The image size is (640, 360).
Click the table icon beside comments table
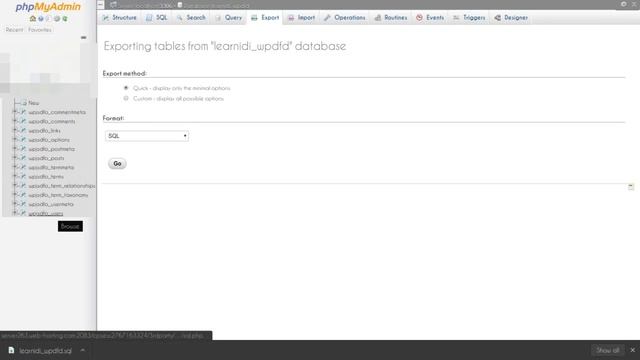point(23,121)
